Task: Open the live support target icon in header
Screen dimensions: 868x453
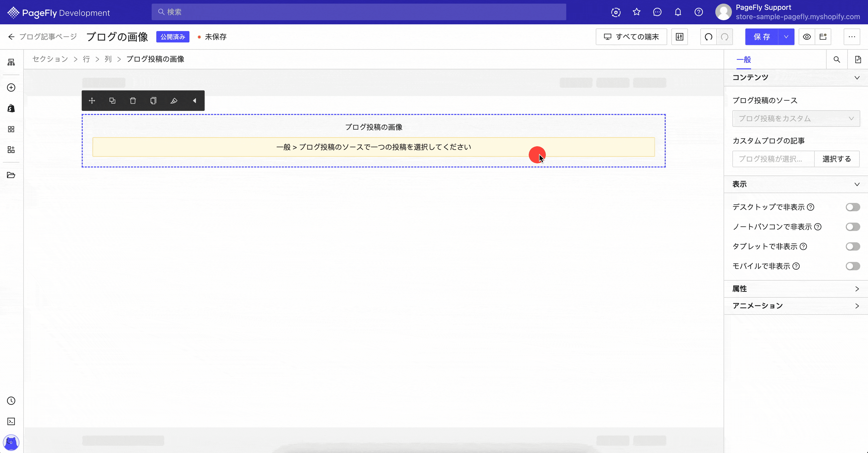Action: 616,12
